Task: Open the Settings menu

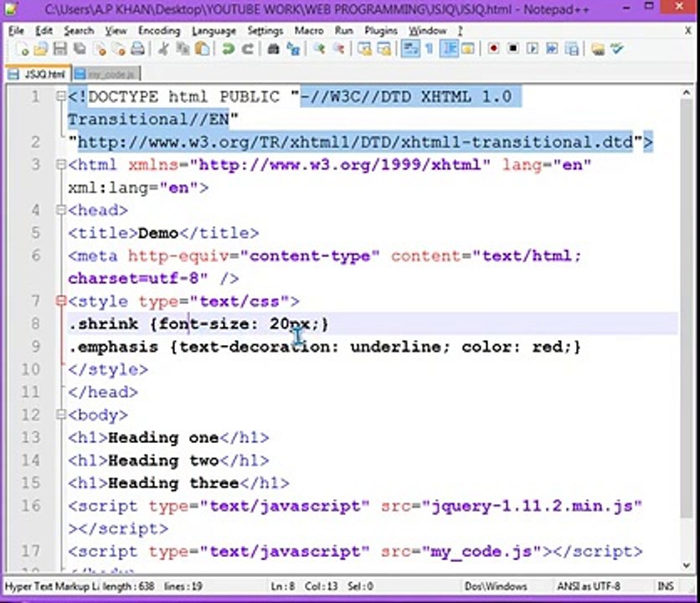Action: [265, 31]
